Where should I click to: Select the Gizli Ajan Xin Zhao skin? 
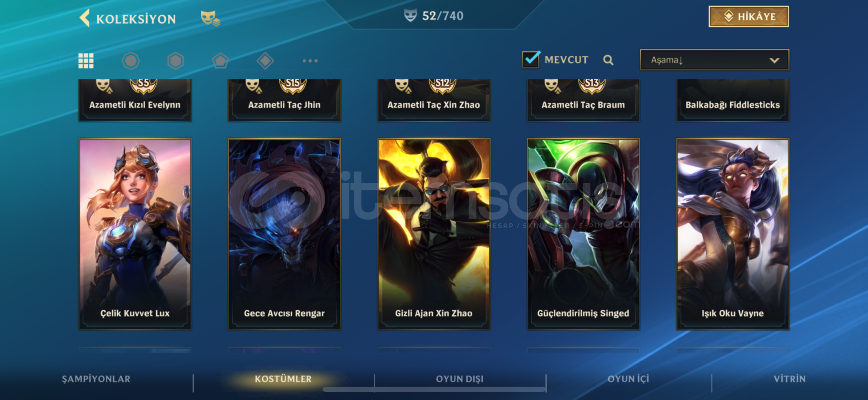[434, 234]
